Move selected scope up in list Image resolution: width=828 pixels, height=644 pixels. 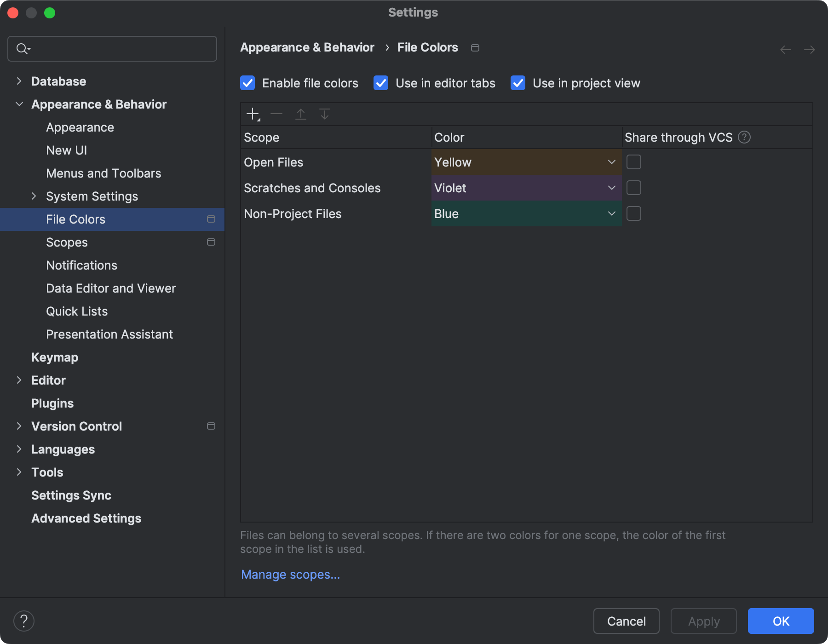coord(301,114)
